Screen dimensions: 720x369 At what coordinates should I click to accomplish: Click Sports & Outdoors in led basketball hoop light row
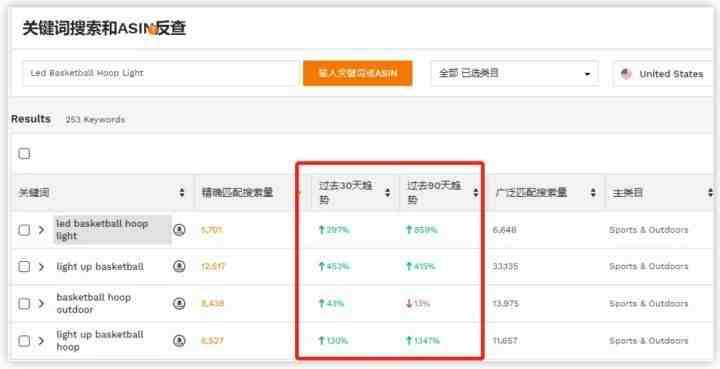648,230
